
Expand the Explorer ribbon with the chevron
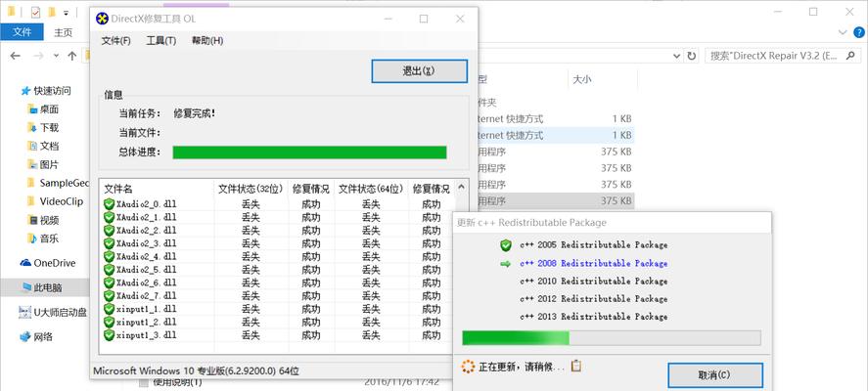843,32
